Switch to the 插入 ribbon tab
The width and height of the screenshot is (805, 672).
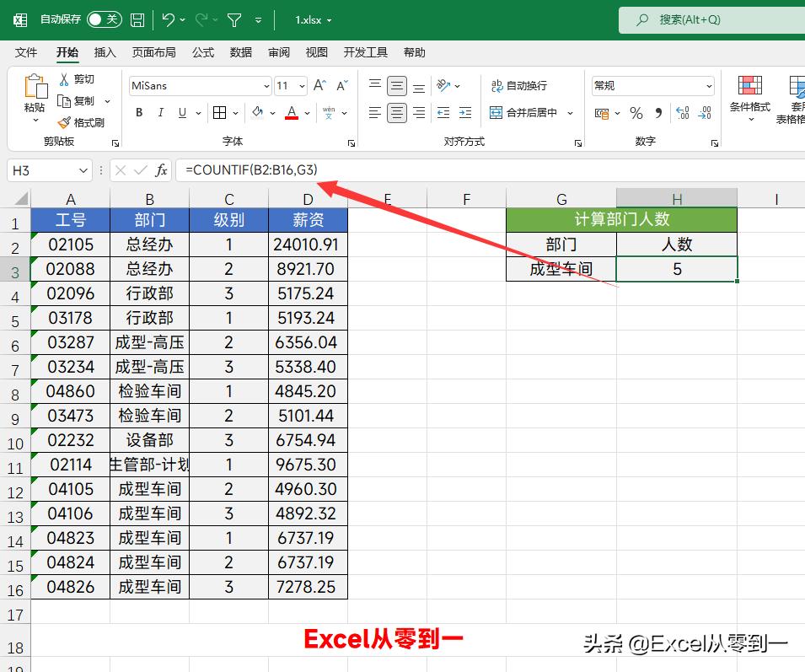(x=105, y=52)
